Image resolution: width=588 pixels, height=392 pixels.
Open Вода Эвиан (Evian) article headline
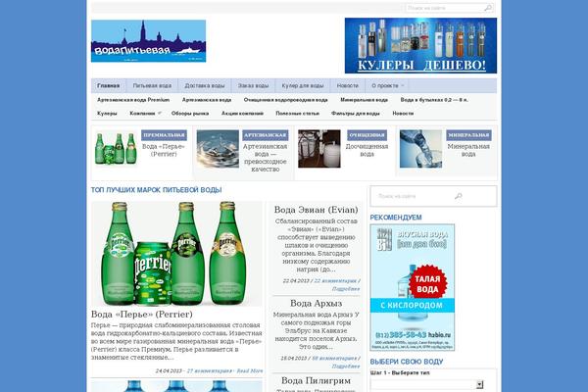[x=317, y=210]
